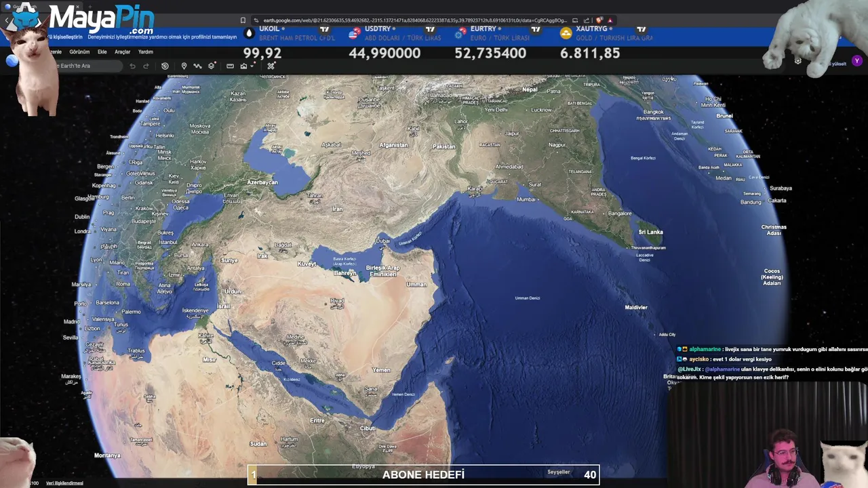Click the 44,990000 dollar rate value
The height and width of the screenshot is (488, 868).
pyautogui.click(x=384, y=53)
